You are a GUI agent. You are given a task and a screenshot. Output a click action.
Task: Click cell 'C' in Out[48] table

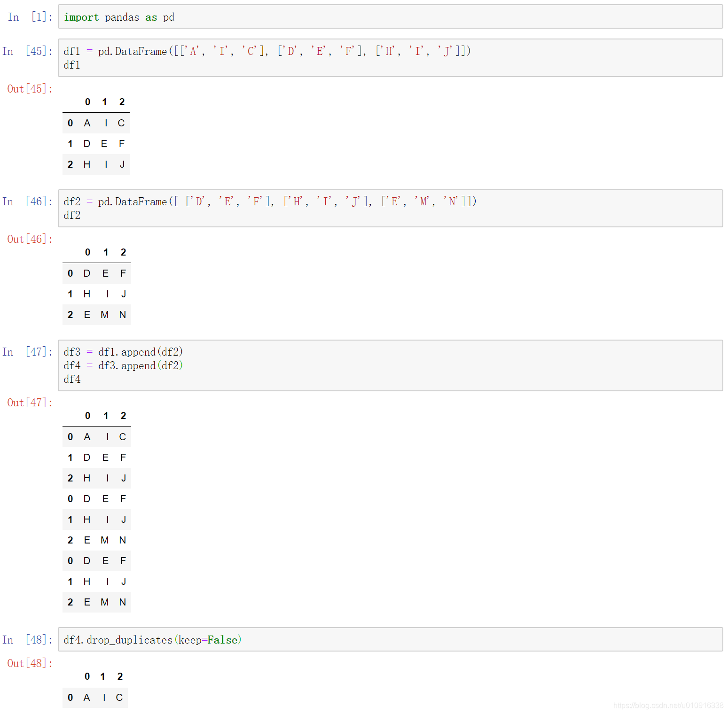point(119,698)
